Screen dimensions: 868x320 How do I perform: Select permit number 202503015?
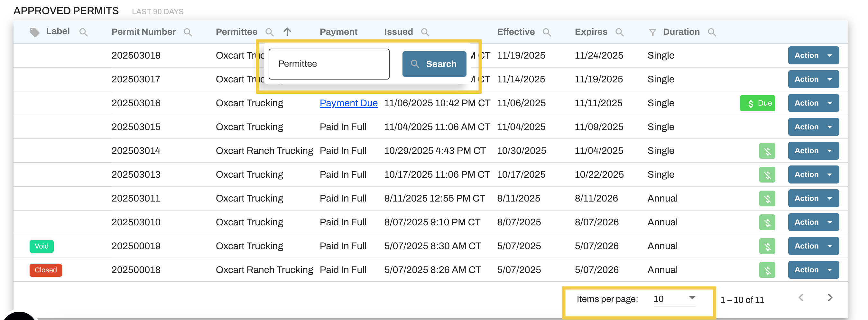pos(136,127)
